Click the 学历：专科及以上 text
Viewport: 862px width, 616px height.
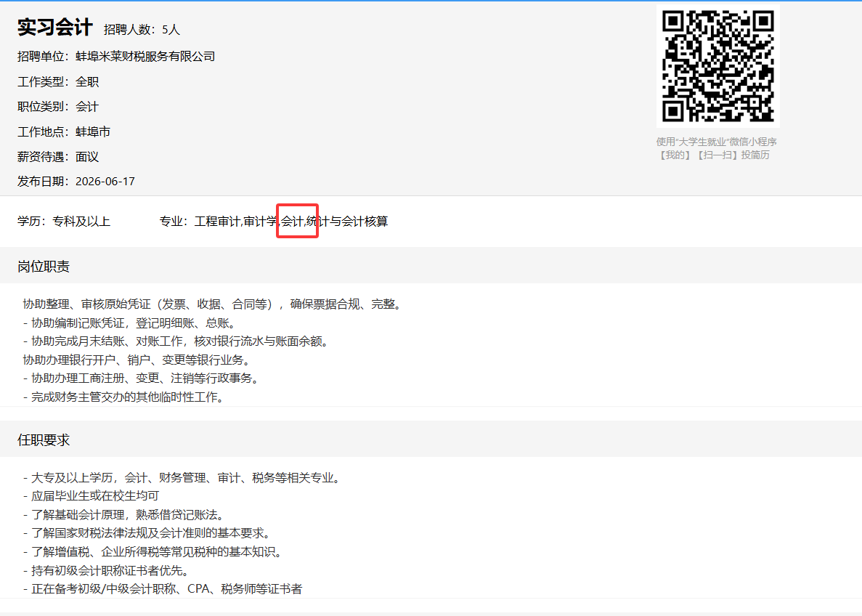64,222
